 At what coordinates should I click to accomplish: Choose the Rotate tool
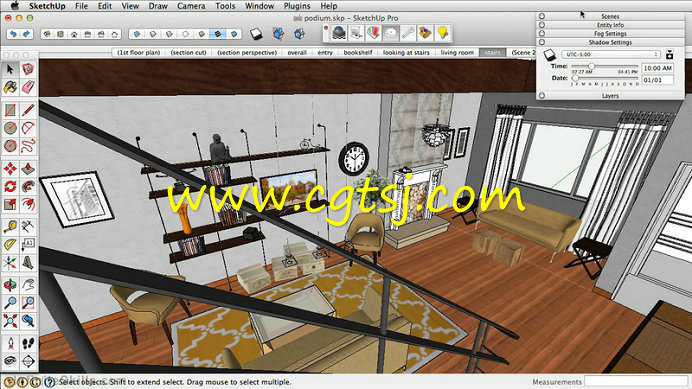[10, 186]
